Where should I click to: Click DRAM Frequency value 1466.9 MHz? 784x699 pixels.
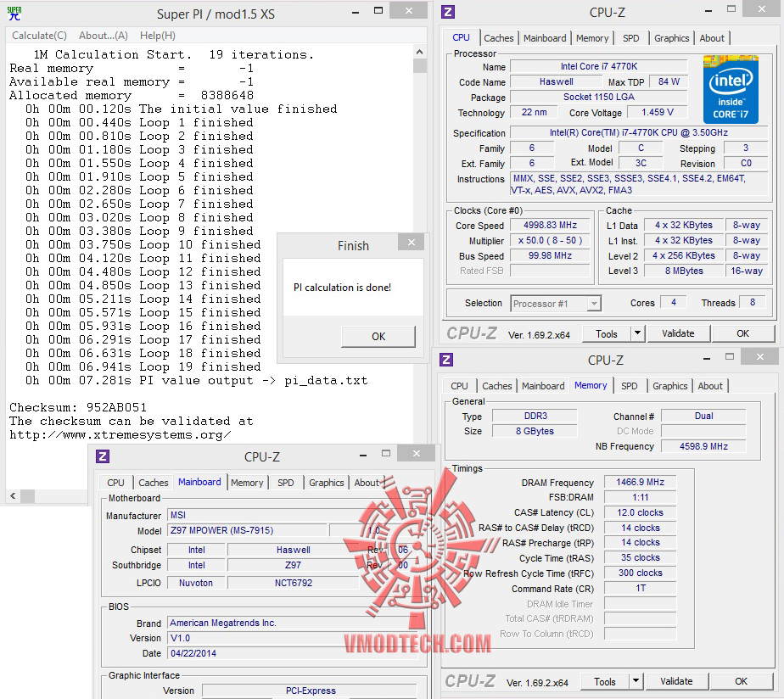tap(640, 482)
